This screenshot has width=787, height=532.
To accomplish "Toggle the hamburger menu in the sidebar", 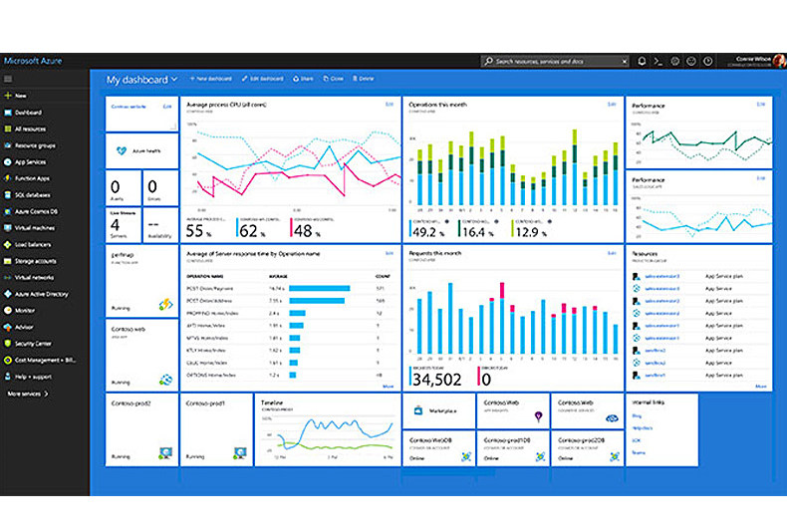I will pyautogui.click(x=8, y=79).
